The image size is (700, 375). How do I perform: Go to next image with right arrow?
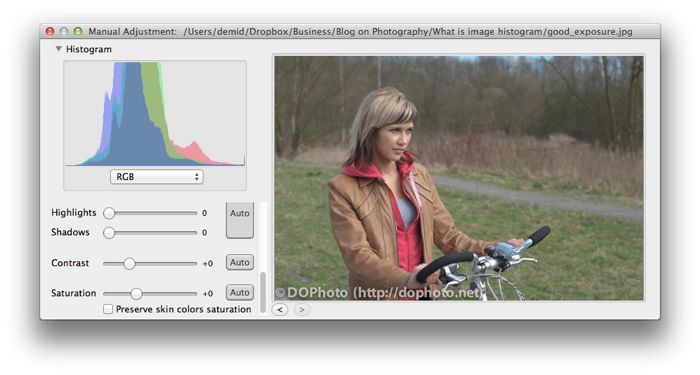point(302,309)
